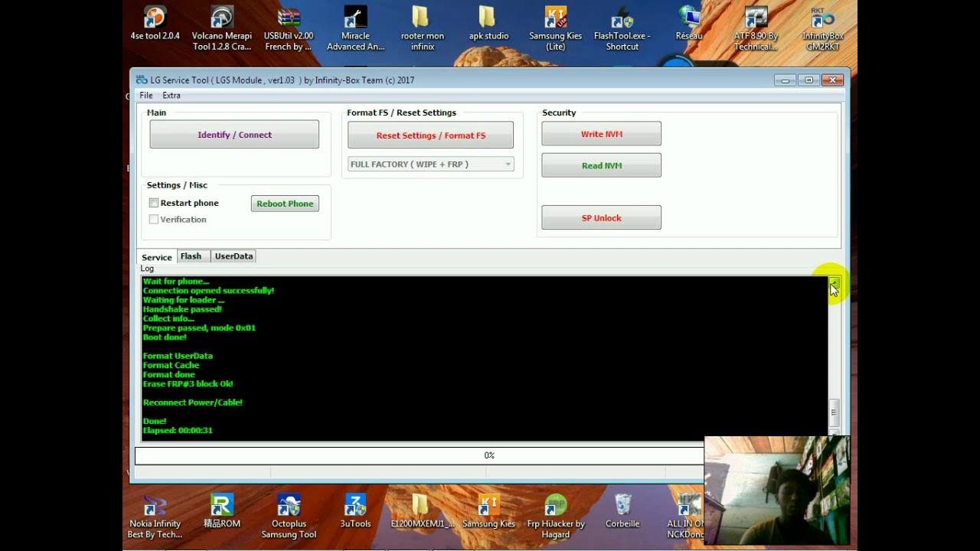
Task: Click 'Erase FRP#3 block Ok!' log line
Action: [188, 384]
